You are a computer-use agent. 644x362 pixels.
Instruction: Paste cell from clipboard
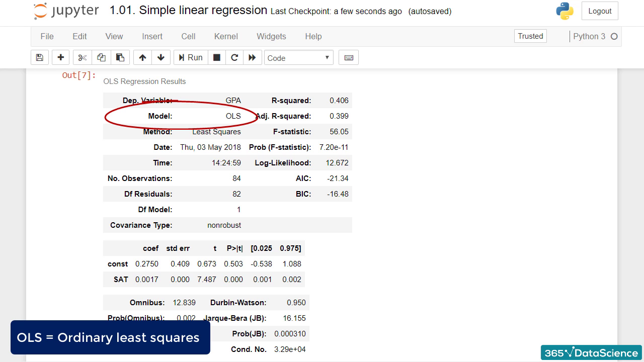tap(120, 57)
